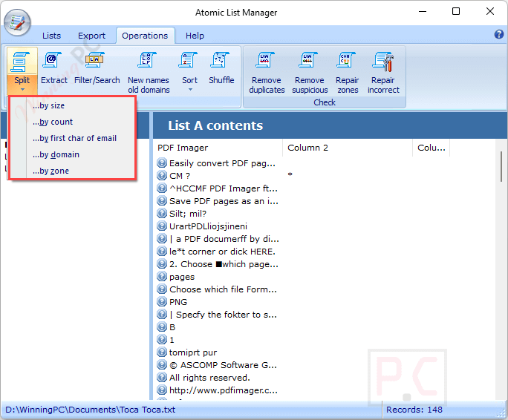Select the 'http://www.pdfimager.c...' row

[218, 390]
